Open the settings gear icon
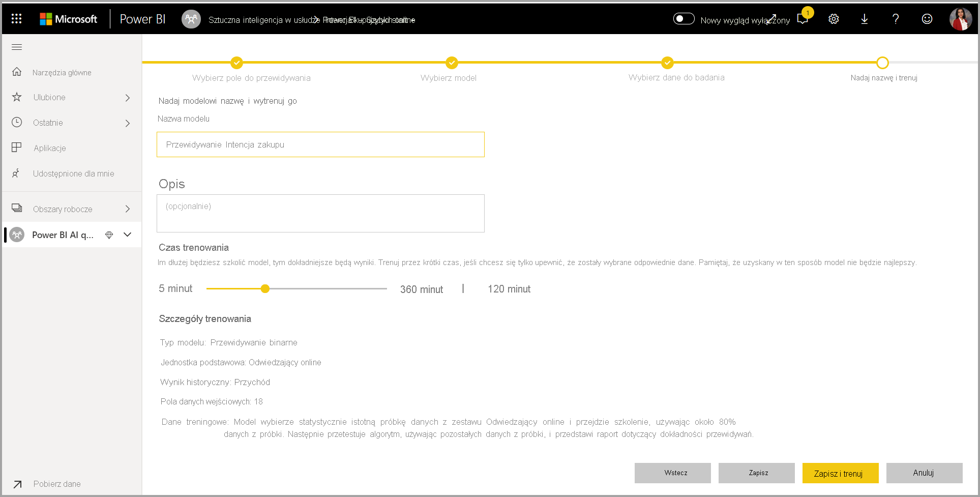The height and width of the screenshot is (497, 980). [x=834, y=19]
